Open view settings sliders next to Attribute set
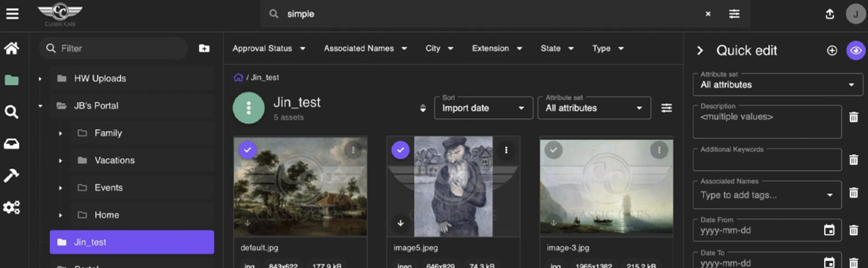Screen dimensions: 868x268 pos(666,108)
